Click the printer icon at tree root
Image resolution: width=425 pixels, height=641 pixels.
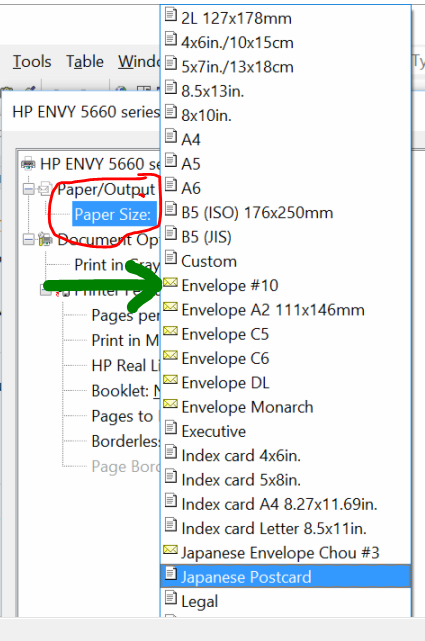coord(28,164)
